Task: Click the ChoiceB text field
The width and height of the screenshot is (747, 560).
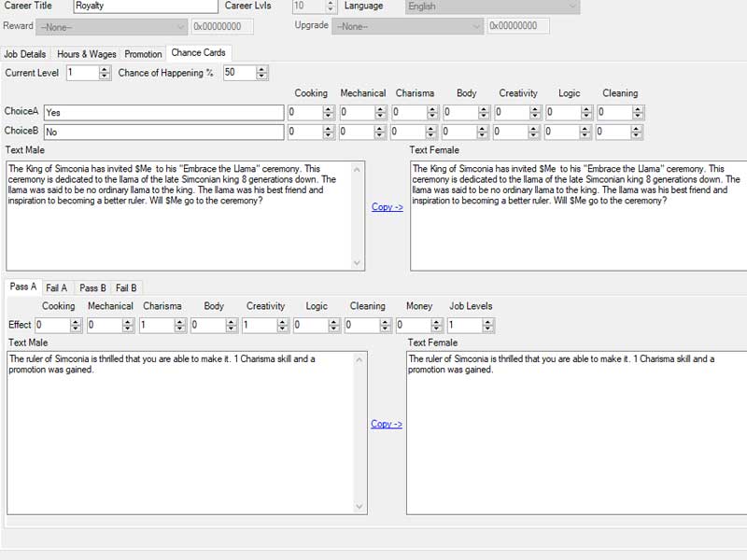Action: (163, 132)
